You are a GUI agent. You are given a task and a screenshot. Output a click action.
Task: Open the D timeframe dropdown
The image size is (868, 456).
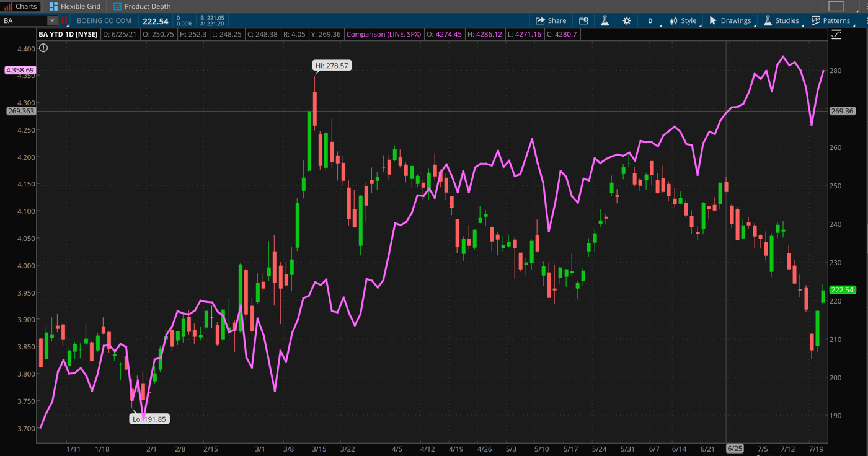650,20
